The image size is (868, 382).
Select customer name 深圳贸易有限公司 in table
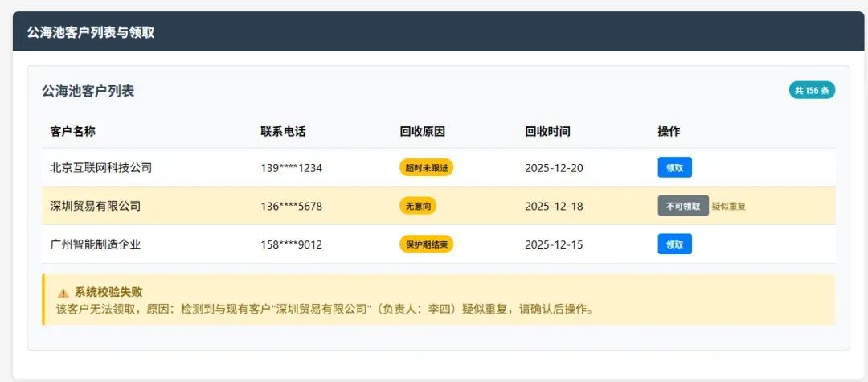95,206
